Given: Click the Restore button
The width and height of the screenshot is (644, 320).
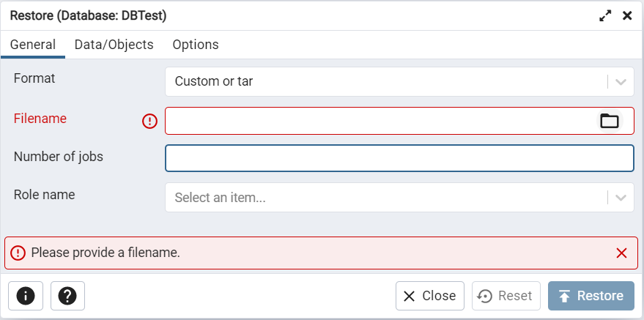Looking at the screenshot, I should coord(591,296).
